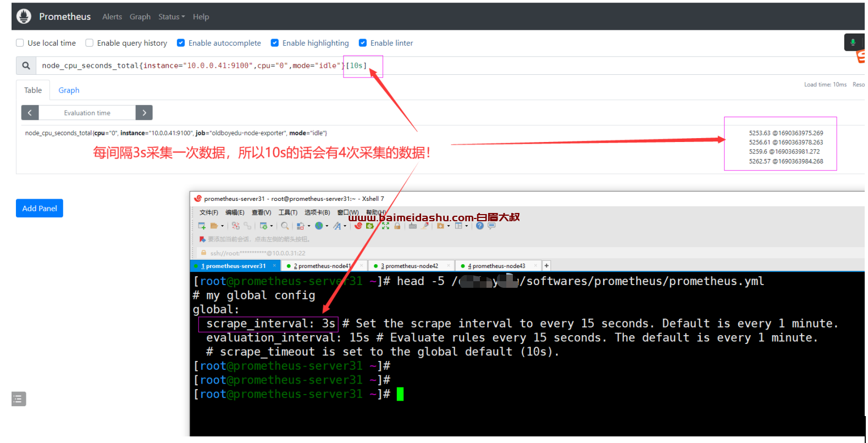
Task: Switch to prometheus-node42 session tab
Action: click(411, 266)
